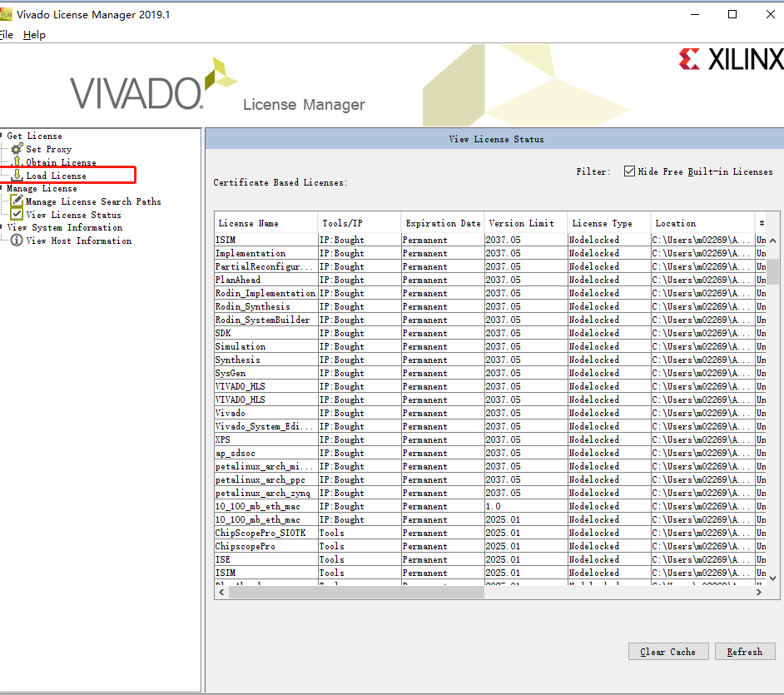Click the table's vertical scrollbar down arrow
The image size is (784, 695).
[773, 578]
